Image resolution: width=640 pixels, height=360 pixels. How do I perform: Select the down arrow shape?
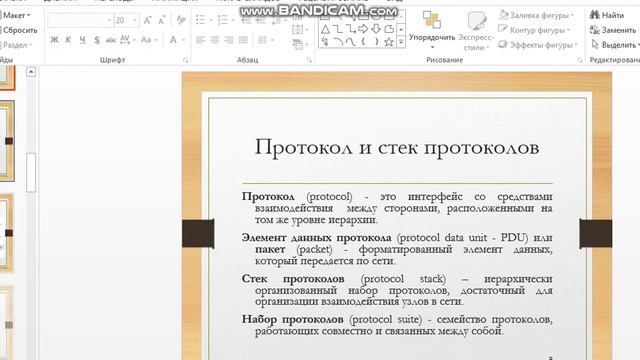click(376, 29)
